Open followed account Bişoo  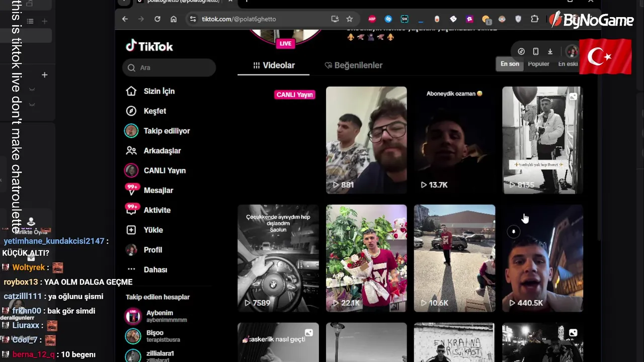point(152,336)
